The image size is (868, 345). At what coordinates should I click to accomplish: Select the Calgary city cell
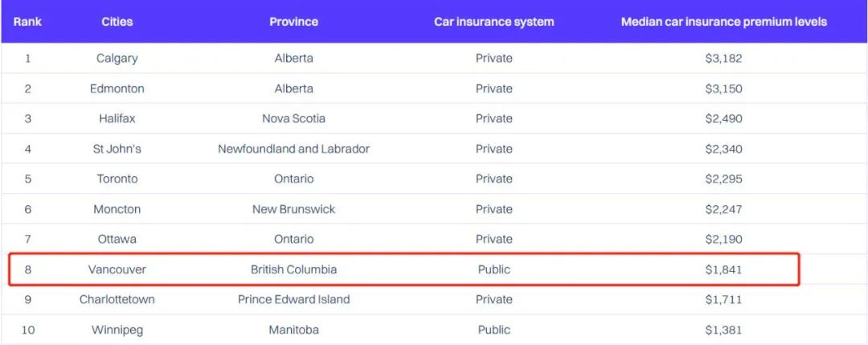pyautogui.click(x=117, y=58)
